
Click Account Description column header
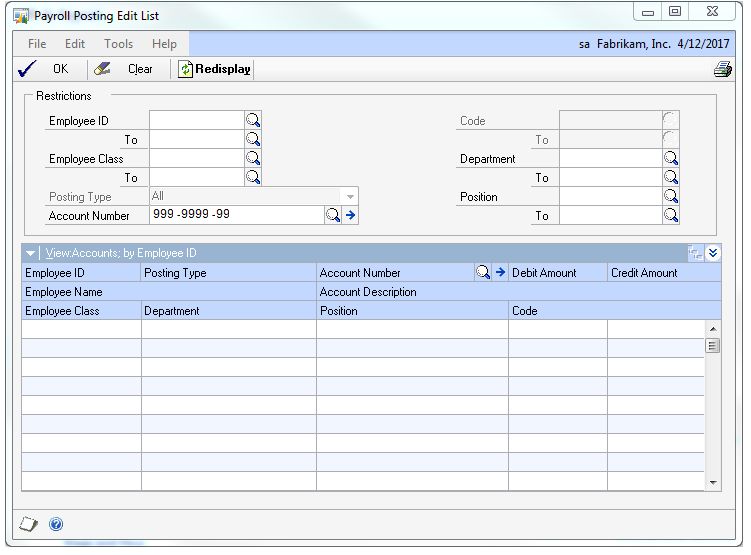pos(519,292)
